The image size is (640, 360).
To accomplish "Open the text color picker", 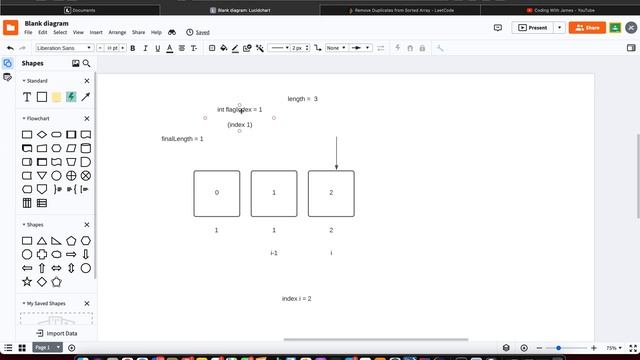I will pos(169,48).
